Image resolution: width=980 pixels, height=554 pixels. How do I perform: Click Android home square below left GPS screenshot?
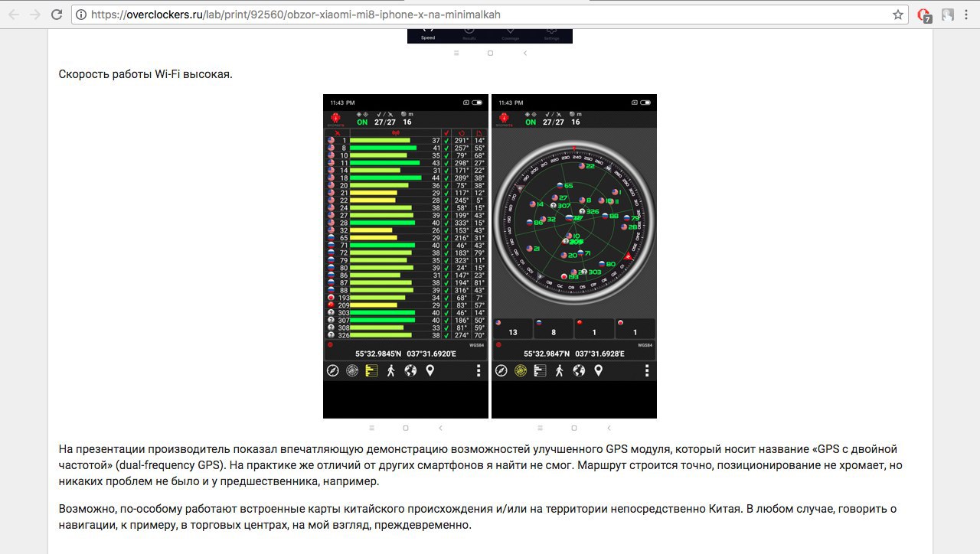pos(406,429)
